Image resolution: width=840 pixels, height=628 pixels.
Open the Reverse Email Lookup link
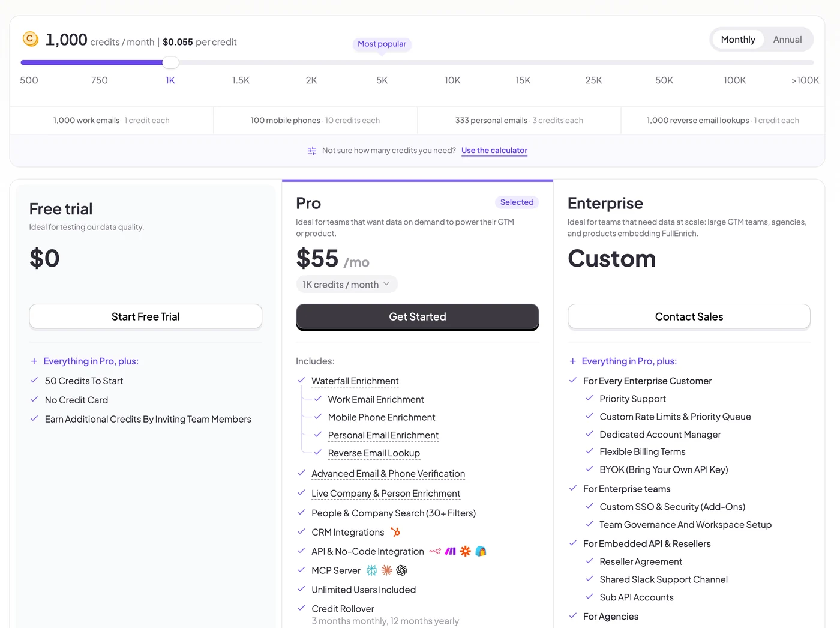pyautogui.click(x=374, y=453)
